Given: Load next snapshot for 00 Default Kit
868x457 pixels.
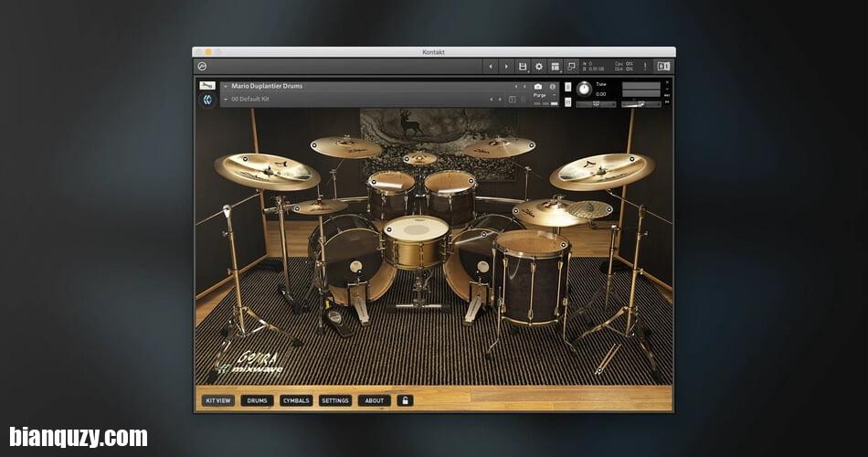Looking at the screenshot, I should click(x=501, y=100).
